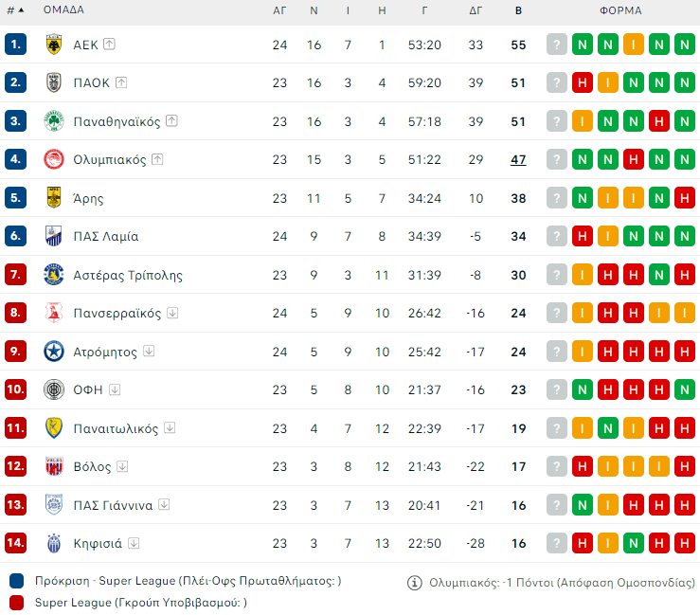Click Ολυμπιακός underlined 47 points value
Viewport: 700px width, 615px height.
(518, 159)
